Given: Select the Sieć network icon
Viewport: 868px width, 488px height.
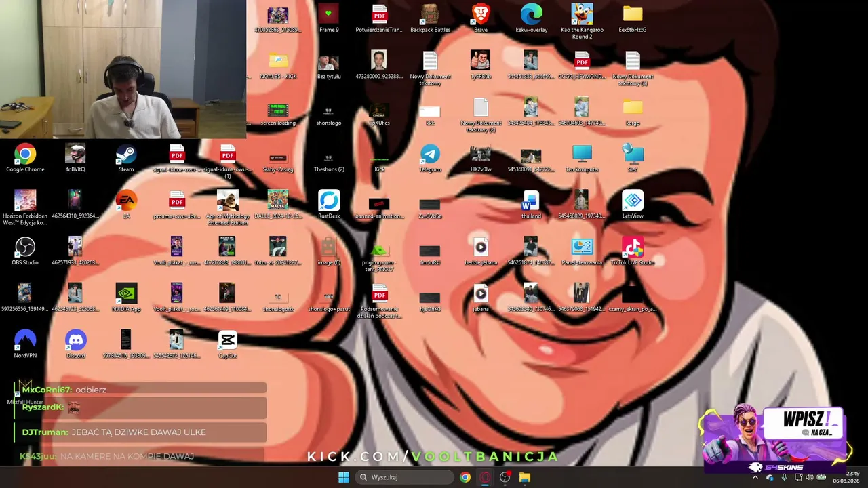Looking at the screenshot, I should coord(633,159).
